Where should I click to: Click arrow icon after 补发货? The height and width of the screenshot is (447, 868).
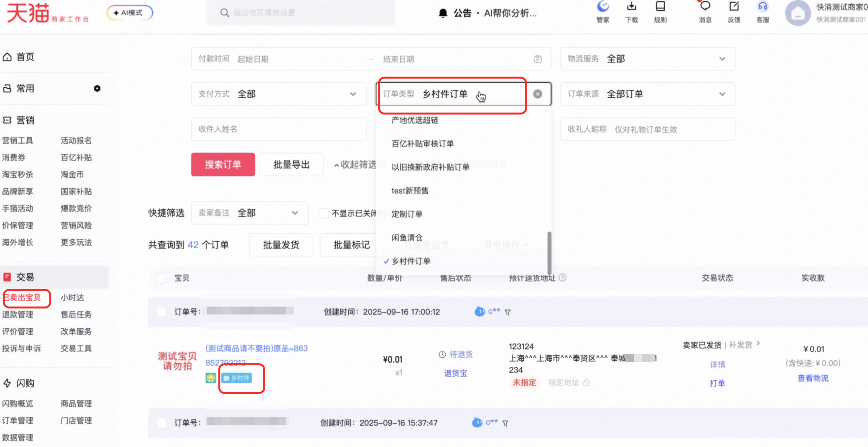[x=758, y=343]
